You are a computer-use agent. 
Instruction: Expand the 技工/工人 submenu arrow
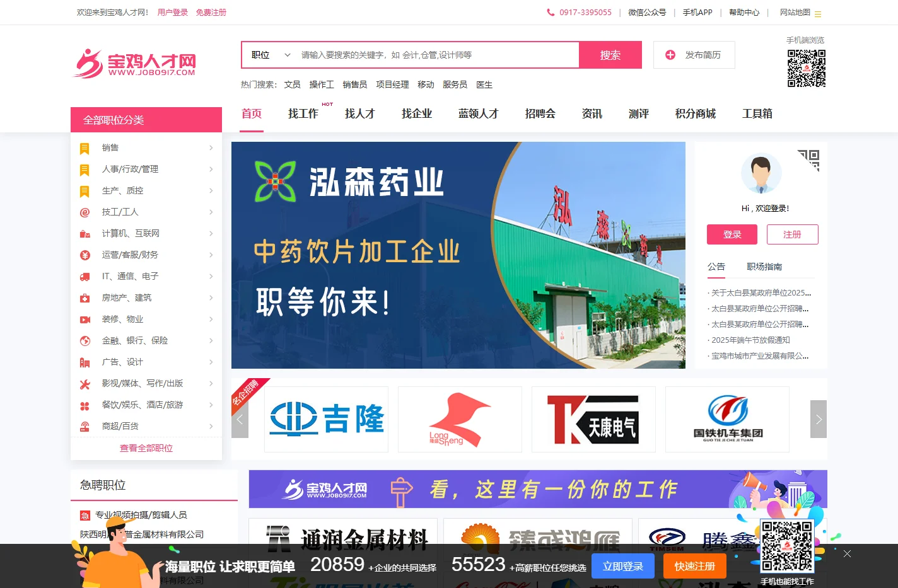click(x=211, y=212)
